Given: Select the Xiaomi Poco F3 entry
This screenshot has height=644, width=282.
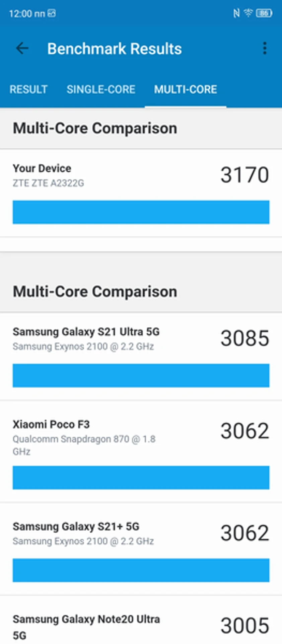Looking at the screenshot, I should tap(141, 451).
